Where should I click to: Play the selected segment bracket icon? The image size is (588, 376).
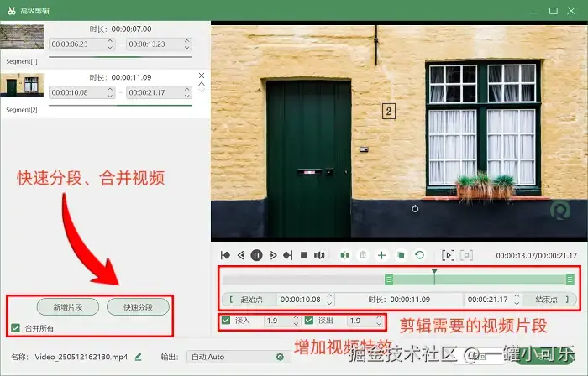pyautogui.click(x=448, y=255)
